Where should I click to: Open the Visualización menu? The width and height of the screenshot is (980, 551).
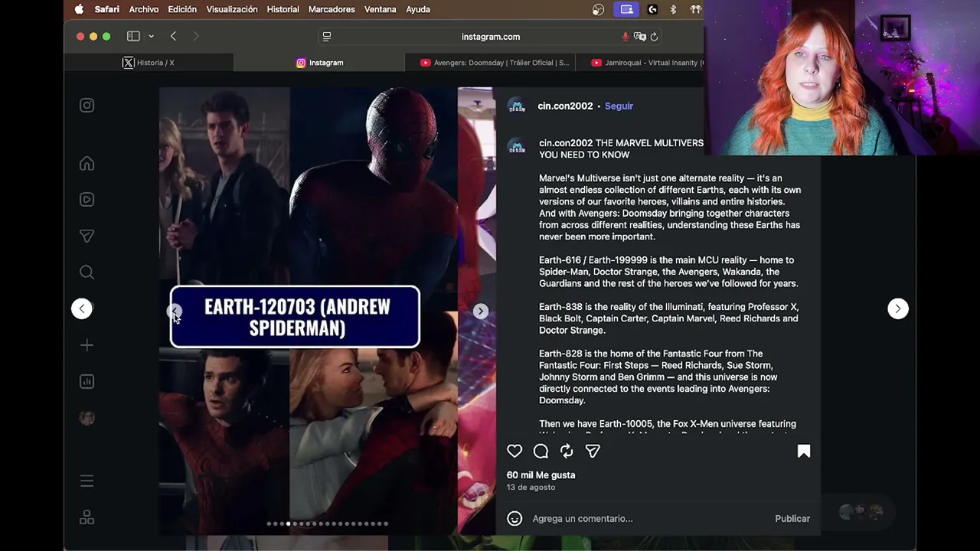[x=232, y=9]
